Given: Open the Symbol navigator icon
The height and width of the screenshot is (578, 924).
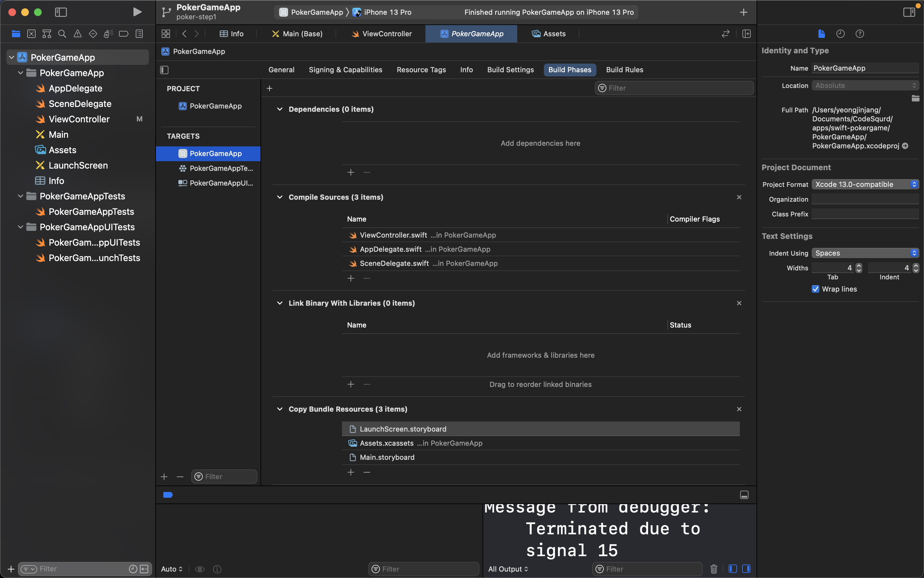Looking at the screenshot, I should [47, 34].
